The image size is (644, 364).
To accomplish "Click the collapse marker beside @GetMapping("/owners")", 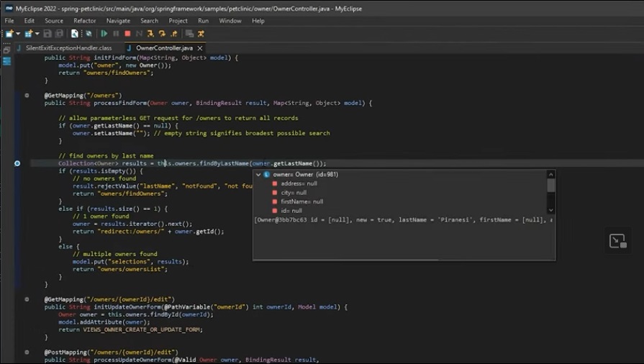I will coord(27,95).
